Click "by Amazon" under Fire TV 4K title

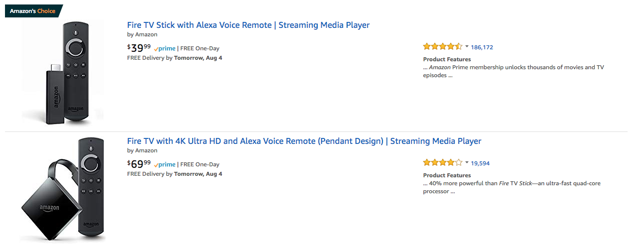[x=142, y=150]
